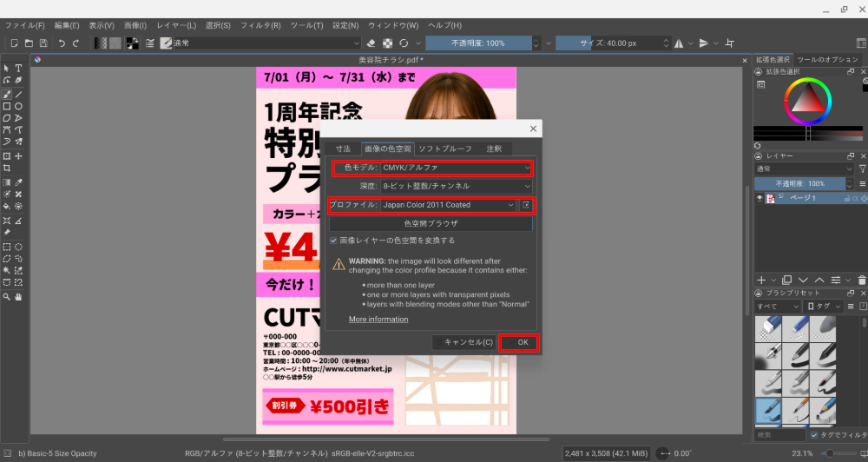
Task: Adjust the toolbar 不透明度 100% slider
Action: click(x=478, y=43)
